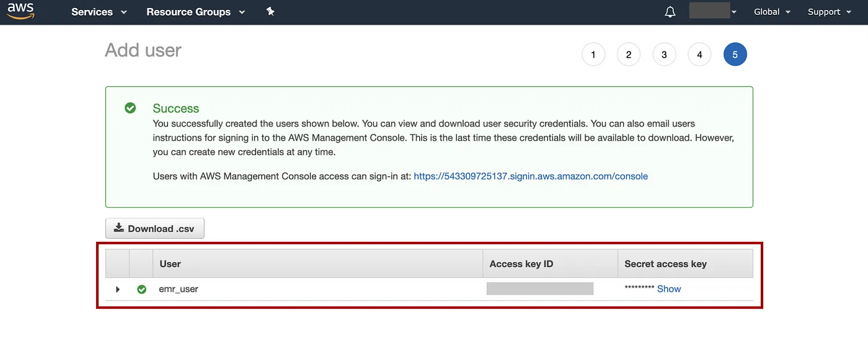Viewport: 868px width, 346px height.
Task: Go to wizard step 2 circle
Action: [629, 55]
